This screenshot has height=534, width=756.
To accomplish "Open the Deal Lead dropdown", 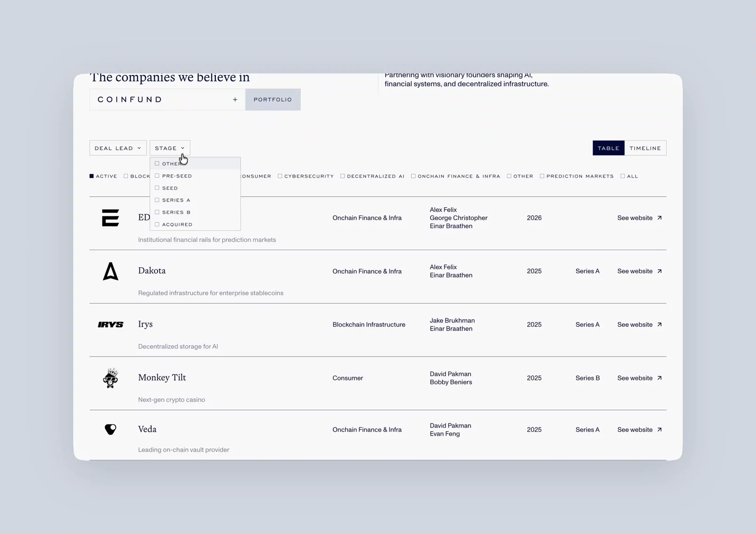I will pos(118,148).
